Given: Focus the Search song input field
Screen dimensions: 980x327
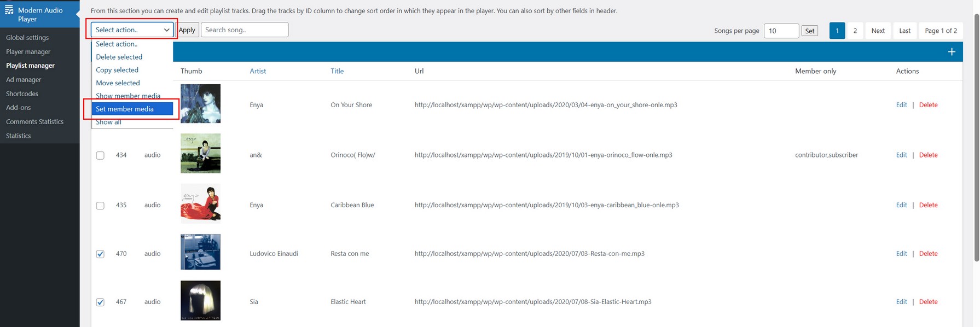Looking at the screenshot, I should point(245,30).
